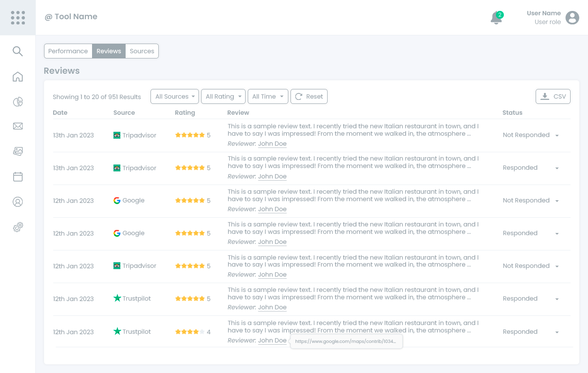The height and width of the screenshot is (373, 588).
Task: Click the search magnifier sidebar icon
Action: pos(17,51)
